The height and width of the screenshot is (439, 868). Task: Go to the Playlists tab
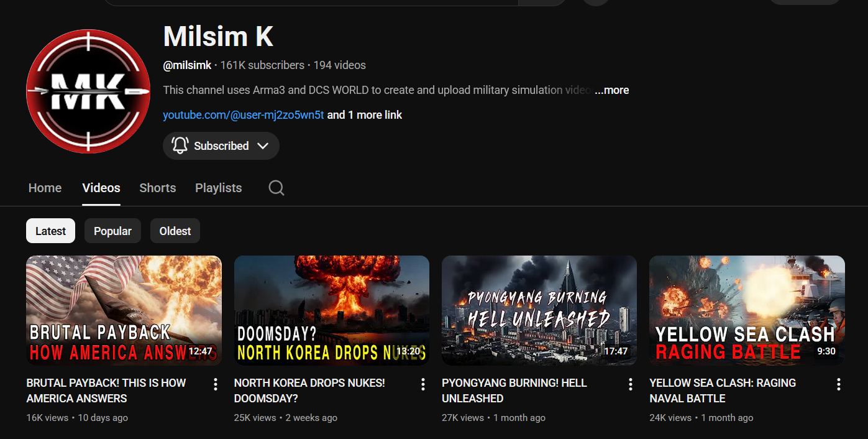coord(218,188)
